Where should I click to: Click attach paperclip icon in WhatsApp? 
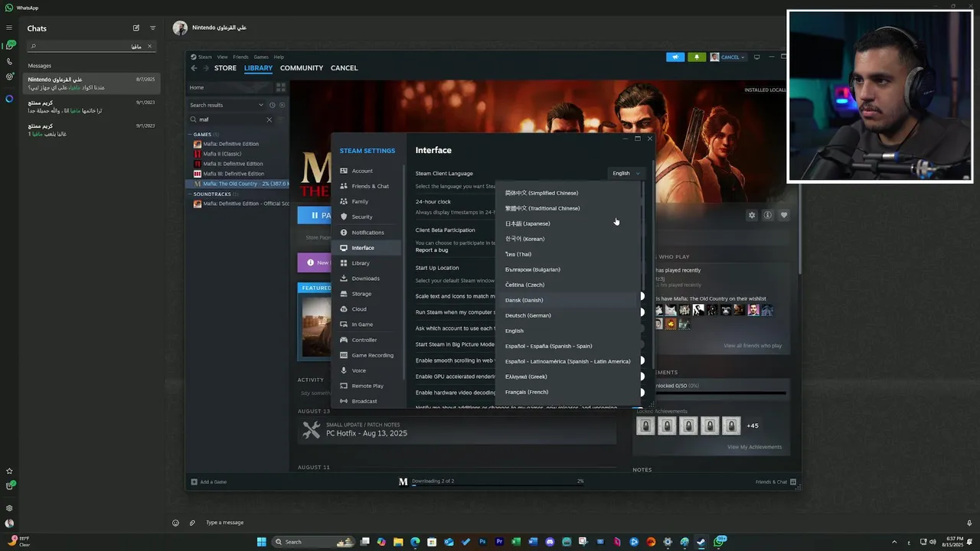point(192,523)
